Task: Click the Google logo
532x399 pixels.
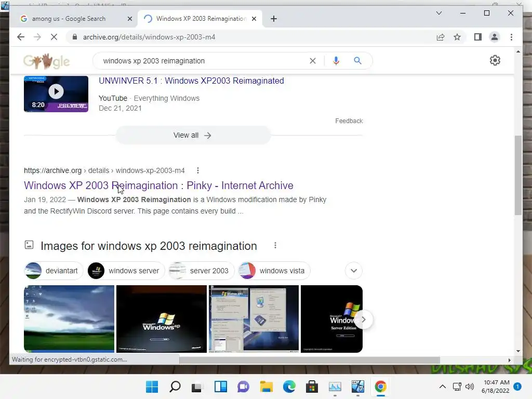Action: pos(46,61)
